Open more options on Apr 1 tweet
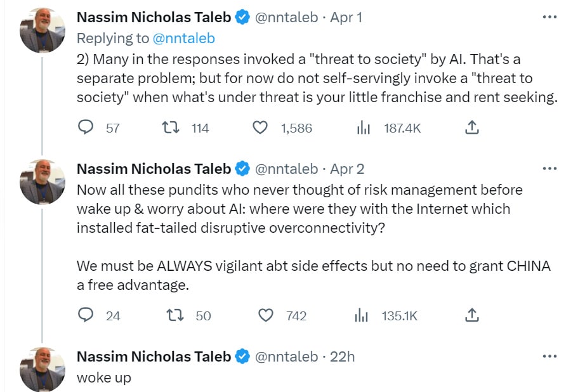This screenshot has width=566, height=392. tap(550, 17)
